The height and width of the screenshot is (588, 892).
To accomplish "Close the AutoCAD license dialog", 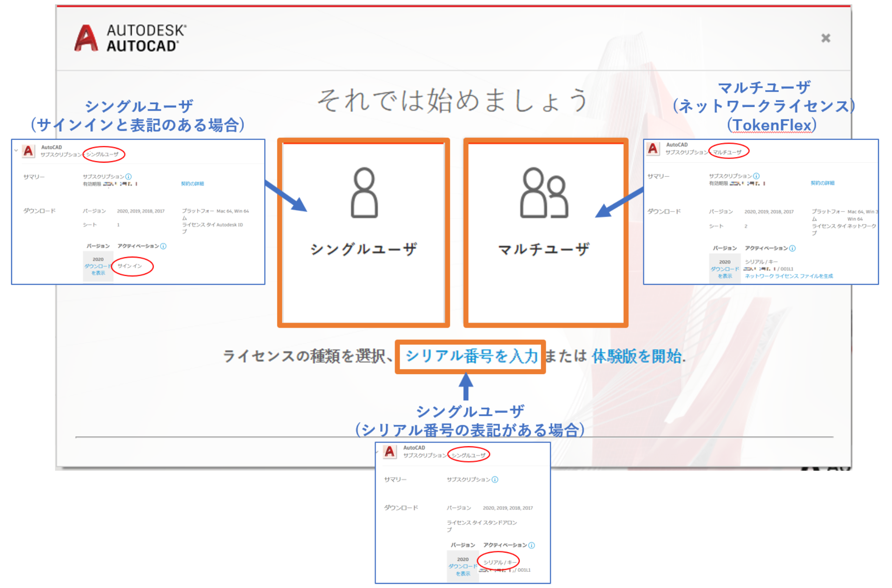I will click(826, 38).
